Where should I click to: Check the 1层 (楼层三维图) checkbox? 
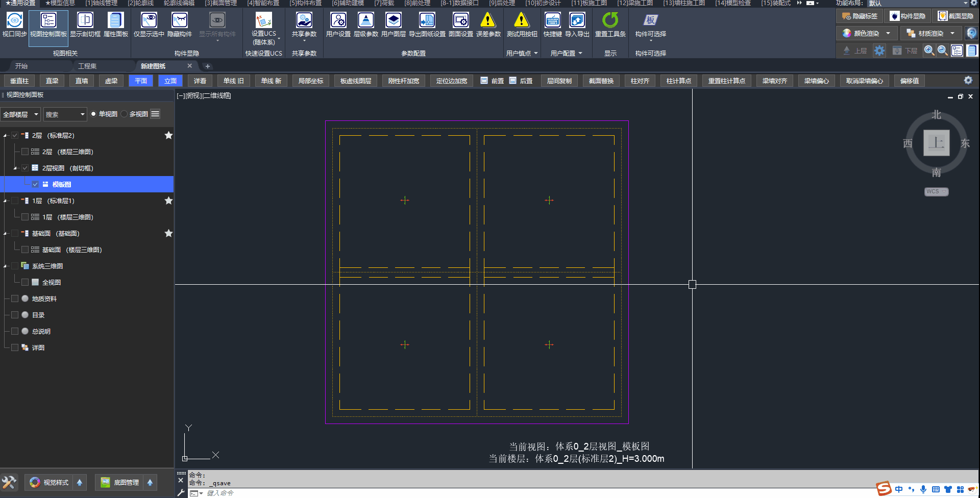24,217
